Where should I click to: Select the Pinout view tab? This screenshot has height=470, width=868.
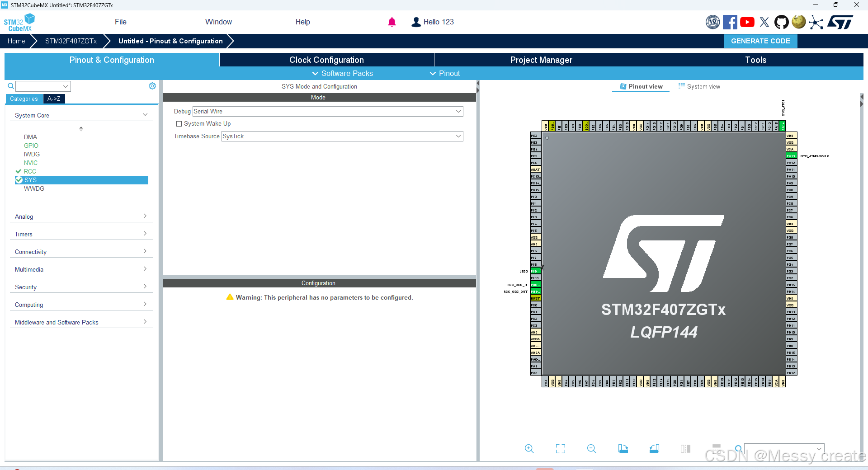tap(641, 86)
